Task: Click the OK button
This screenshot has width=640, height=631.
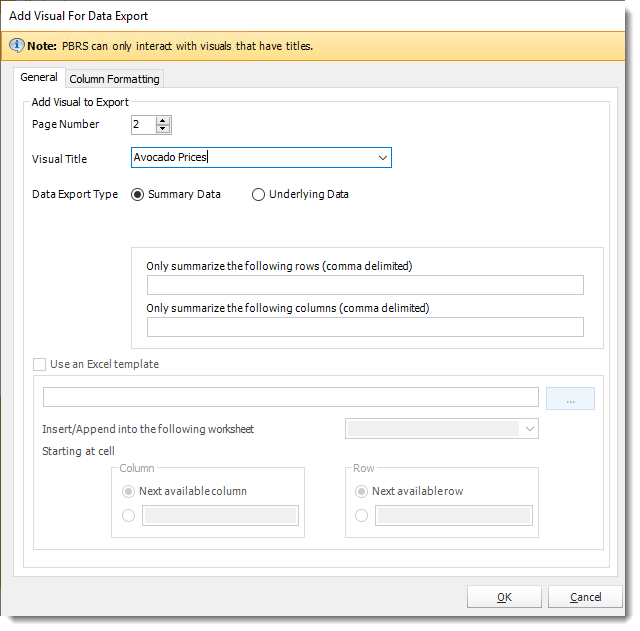Action: [504, 597]
